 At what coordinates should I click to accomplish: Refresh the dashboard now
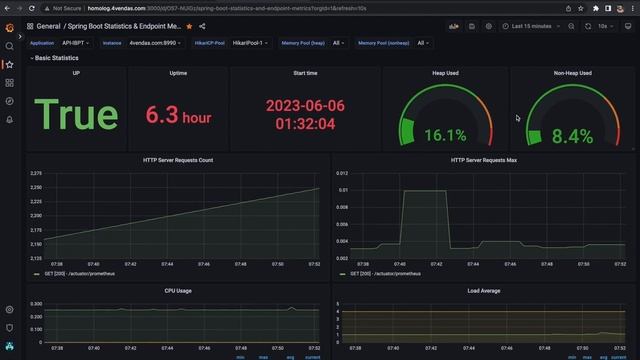pos(588,26)
